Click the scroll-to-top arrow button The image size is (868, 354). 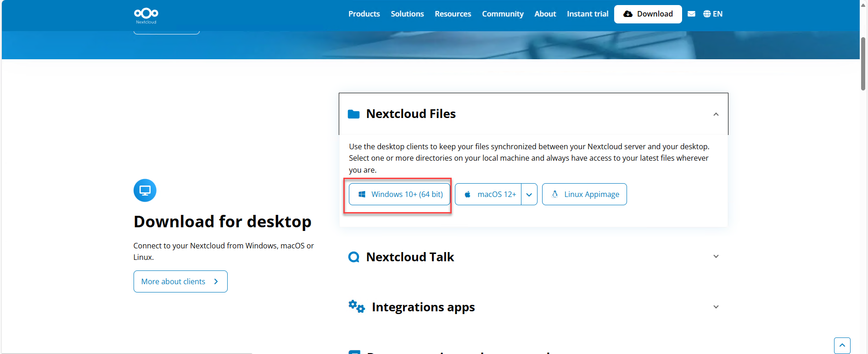pos(842,345)
